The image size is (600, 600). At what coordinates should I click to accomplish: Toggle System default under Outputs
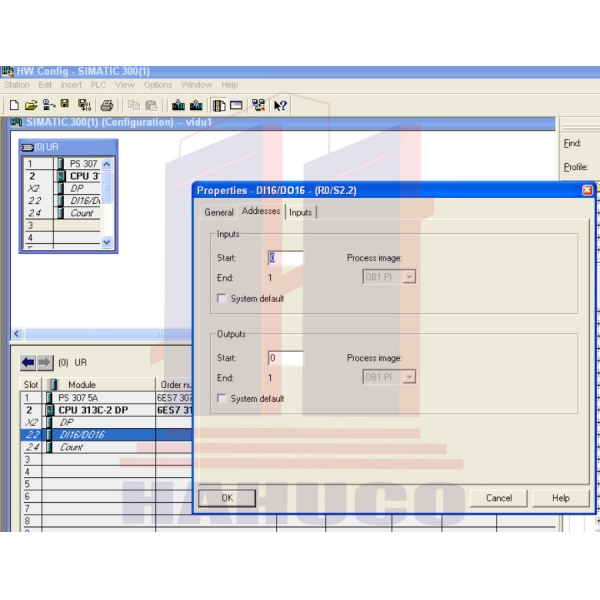(222, 398)
